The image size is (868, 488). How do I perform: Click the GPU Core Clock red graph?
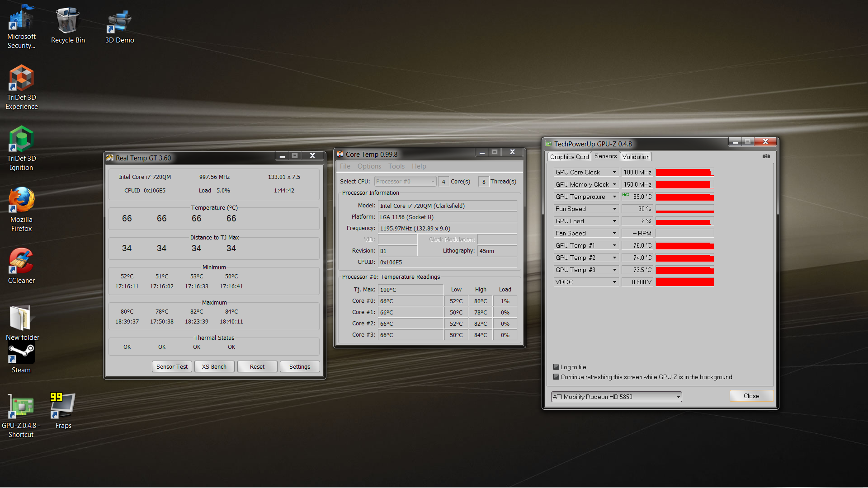coord(684,172)
